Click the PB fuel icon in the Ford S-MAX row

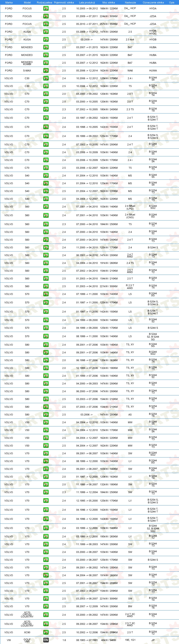pyautogui.click(x=46, y=71)
